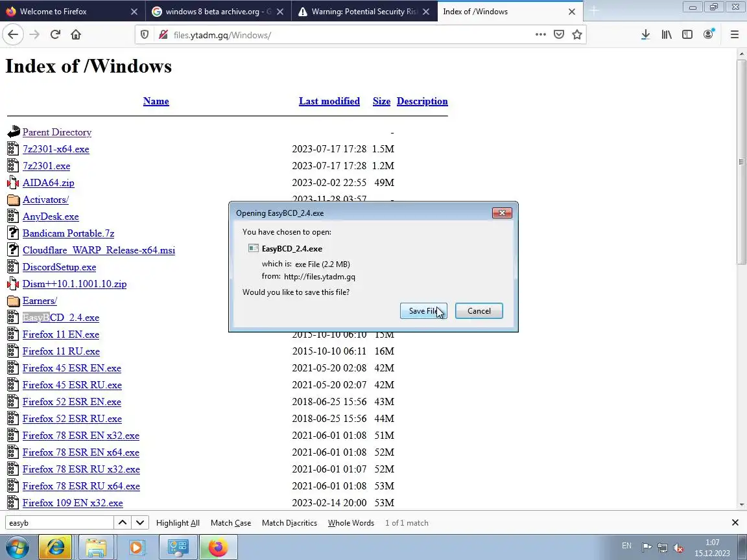Screen dimensions: 747x560
Task: Open the Firefox account icon
Action: coord(708,34)
